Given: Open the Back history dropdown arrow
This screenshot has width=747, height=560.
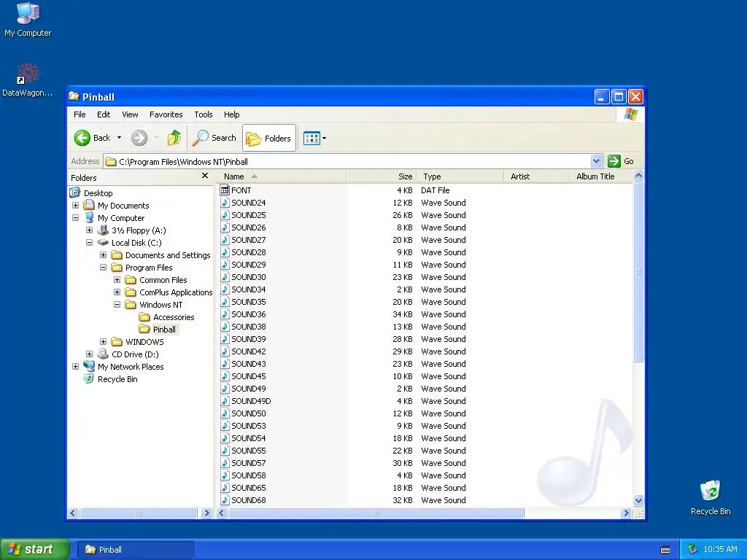Looking at the screenshot, I should (x=119, y=138).
